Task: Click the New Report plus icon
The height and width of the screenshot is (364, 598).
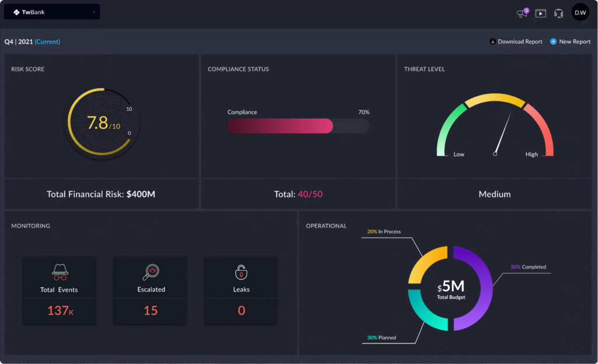Action: 553,41
